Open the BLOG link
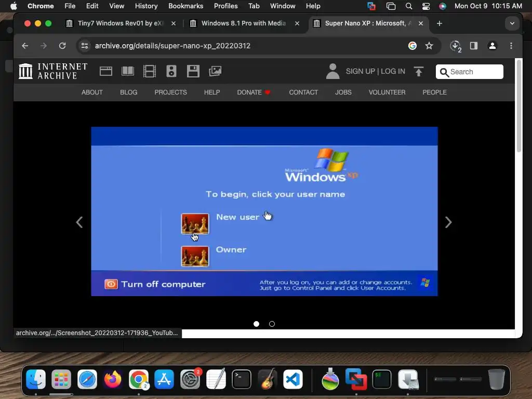 tap(129, 92)
